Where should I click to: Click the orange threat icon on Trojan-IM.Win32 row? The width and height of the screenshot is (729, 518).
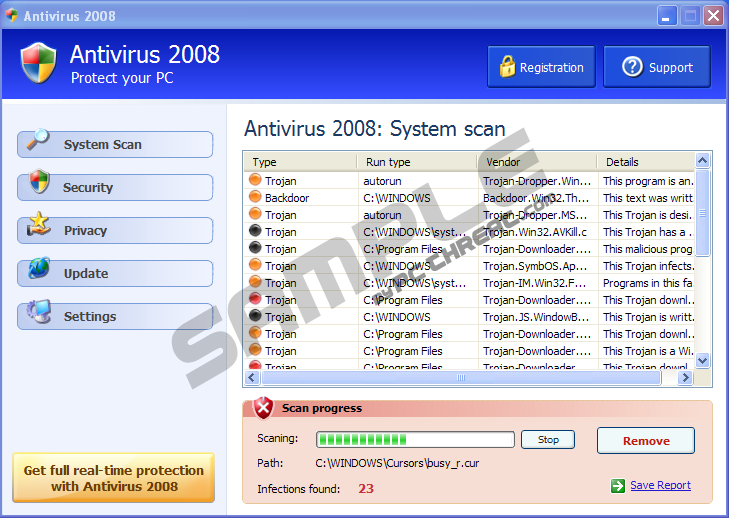[x=255, y=282]
